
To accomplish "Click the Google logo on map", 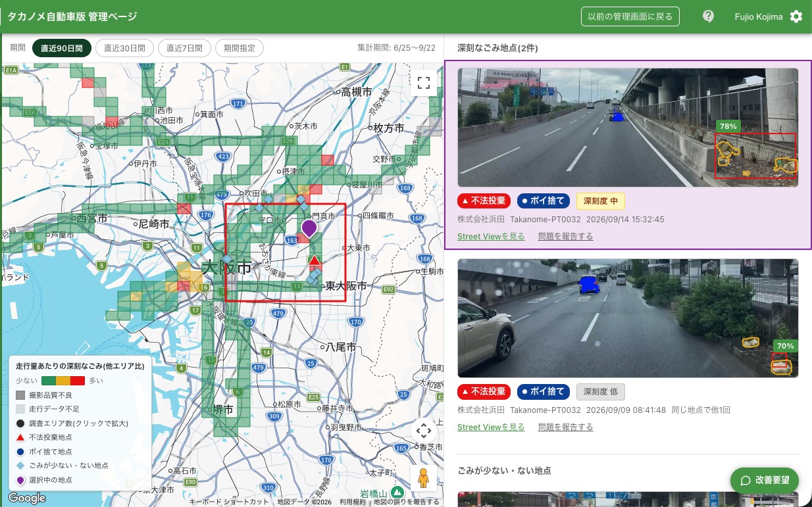I will click(27, 498).
